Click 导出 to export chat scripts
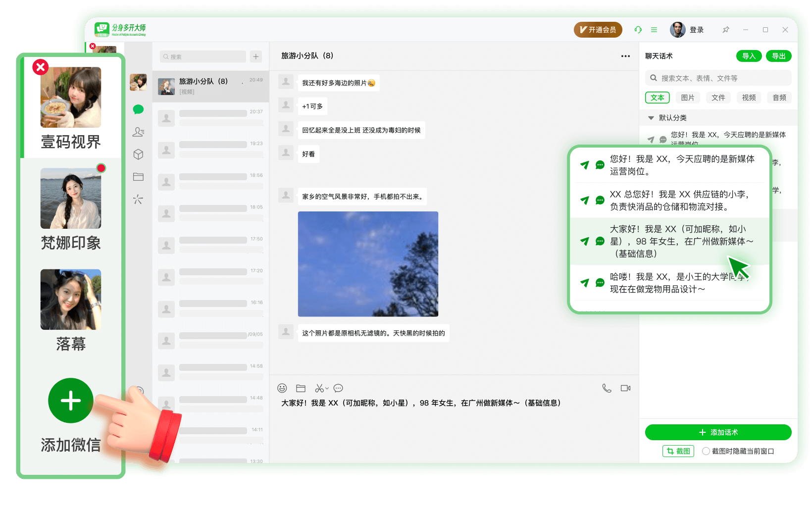Viewport: 812px width, 510px height. 778,56
